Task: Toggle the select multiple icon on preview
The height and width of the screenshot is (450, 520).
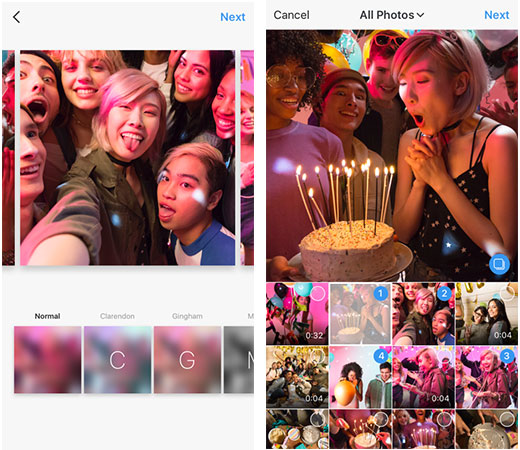Action: pos(499,264)
